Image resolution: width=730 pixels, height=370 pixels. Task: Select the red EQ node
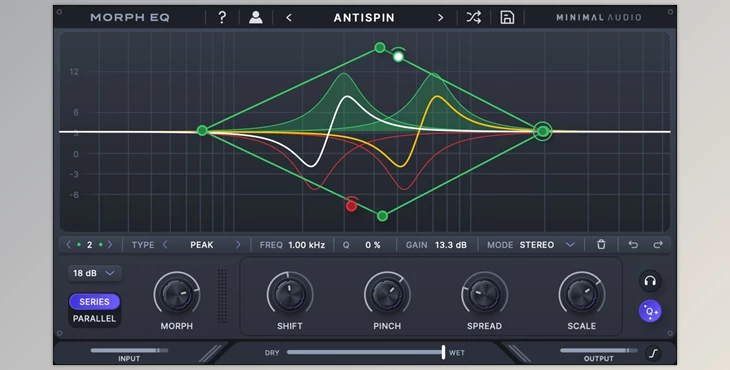tap(351, 206)
